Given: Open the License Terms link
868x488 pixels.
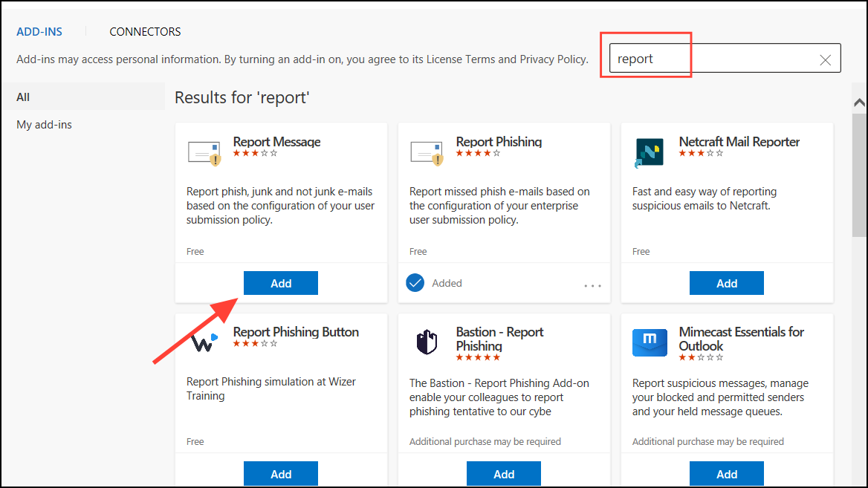Looking at the screenshot, I should click(x=461, y=59).
